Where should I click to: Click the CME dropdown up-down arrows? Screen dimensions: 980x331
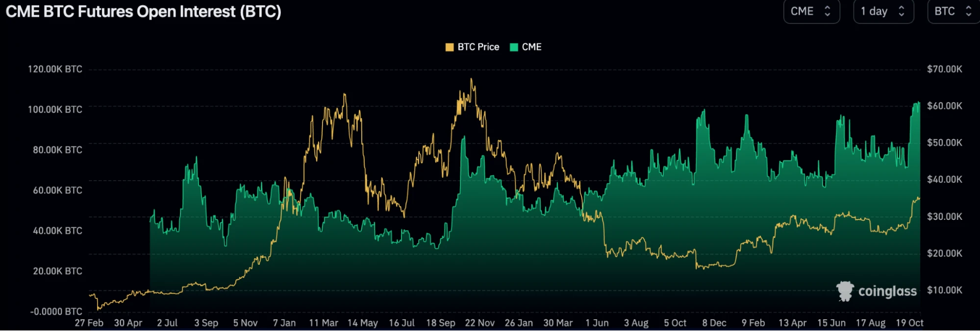point(828,11)
